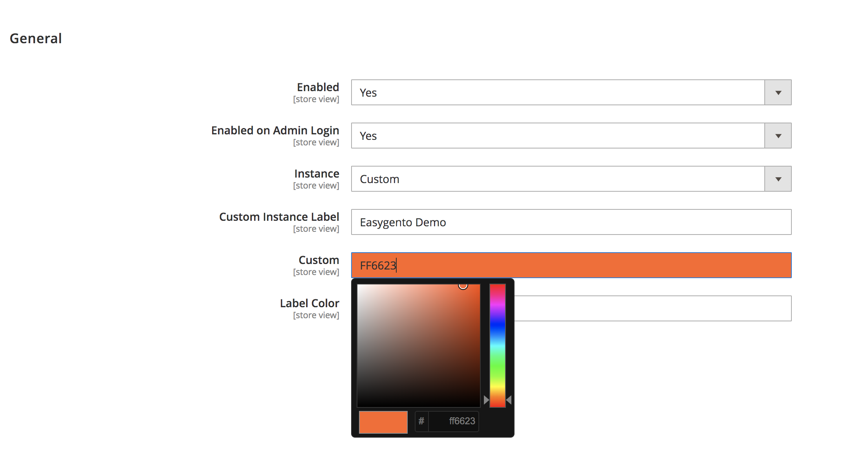
Task: Click the orange preview swatch in picker
Action: pos(383,422)
